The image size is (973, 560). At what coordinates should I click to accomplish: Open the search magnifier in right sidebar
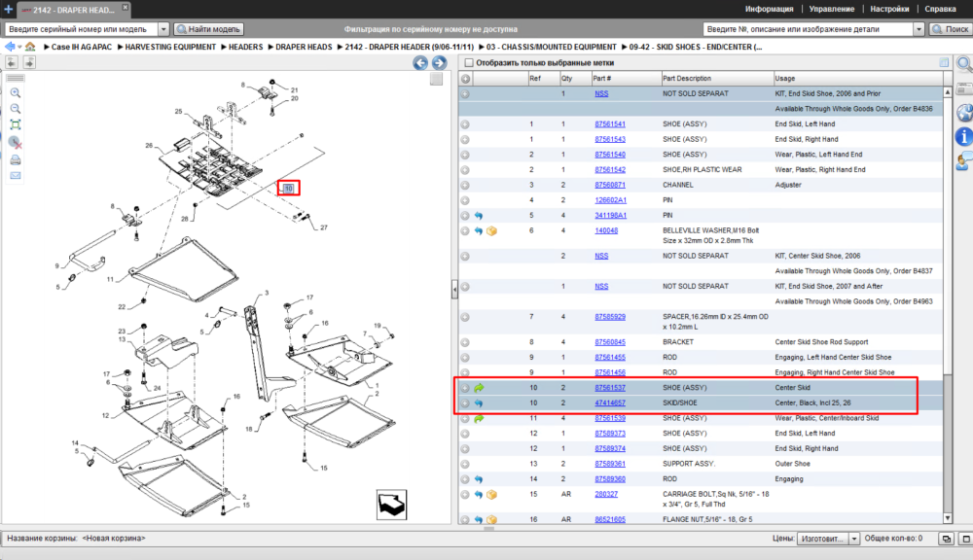tap(963, 63)
